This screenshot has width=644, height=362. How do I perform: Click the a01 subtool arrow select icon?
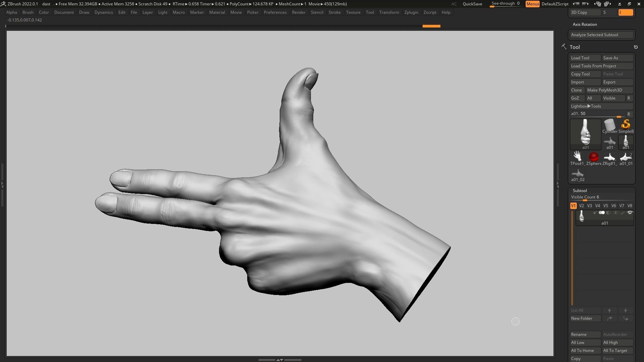595,213
